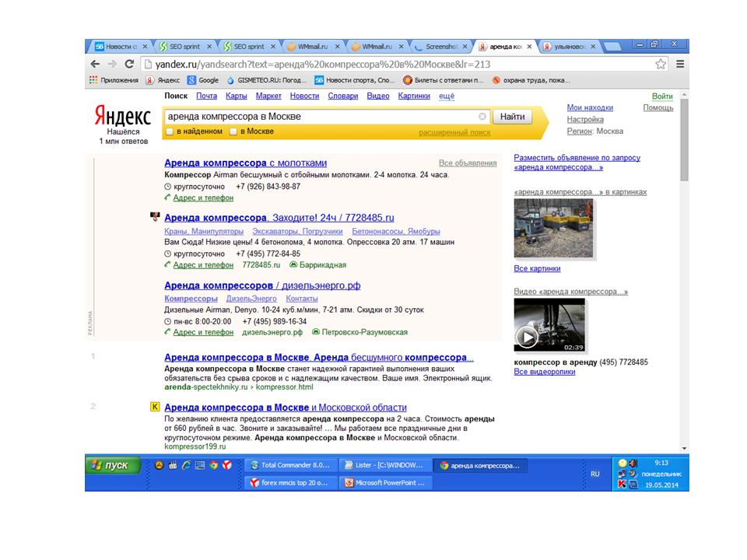
Task: Click the Яндекс logo
Action: click(x=122, y=116)
